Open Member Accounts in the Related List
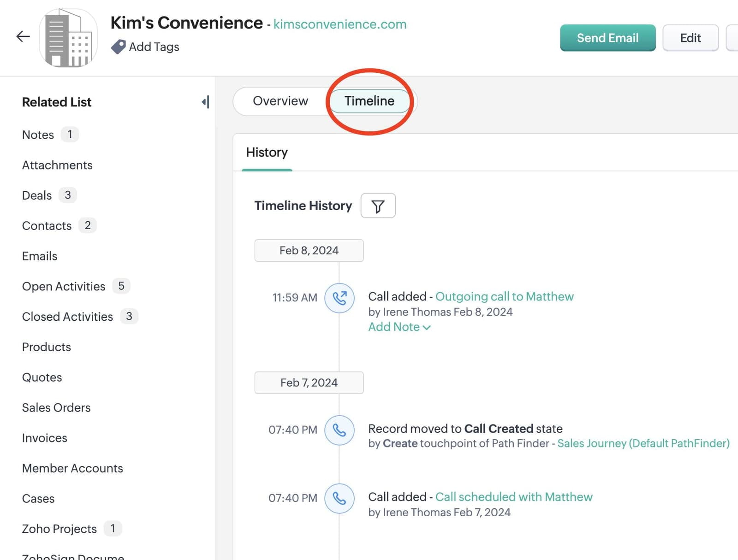The image size is (738, 560). 72,468
